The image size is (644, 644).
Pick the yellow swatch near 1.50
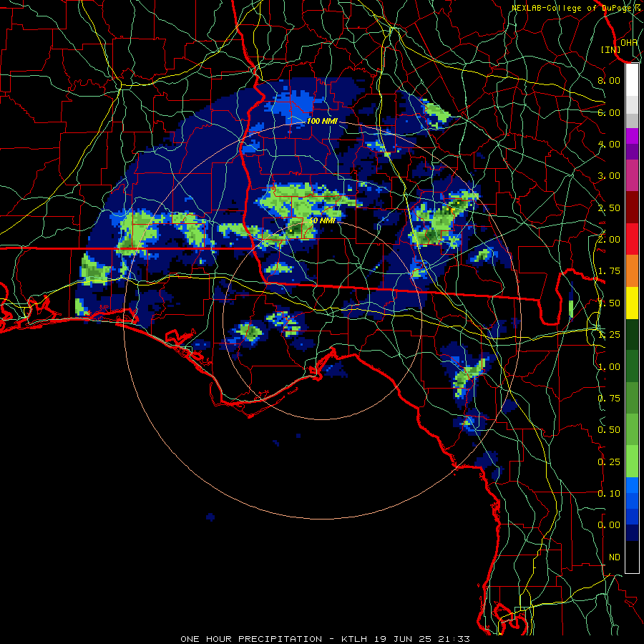[x=632, y=303]
